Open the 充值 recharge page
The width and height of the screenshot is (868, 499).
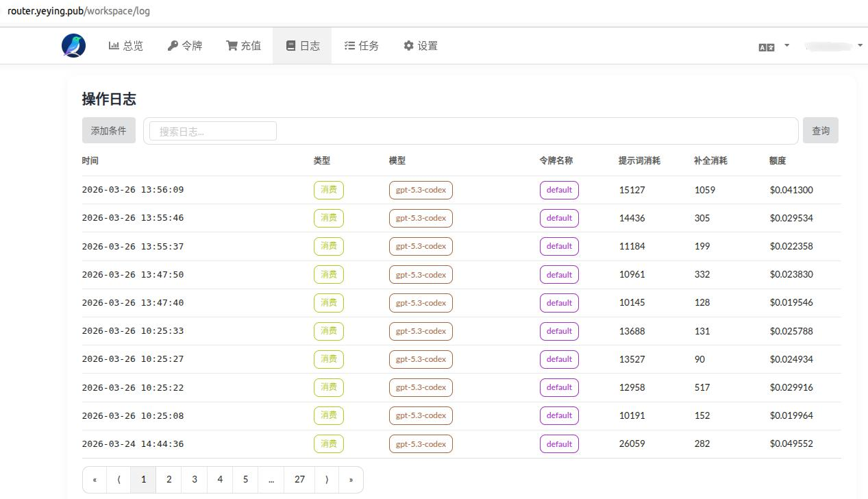pyautogui.click(x=244, y=46)
